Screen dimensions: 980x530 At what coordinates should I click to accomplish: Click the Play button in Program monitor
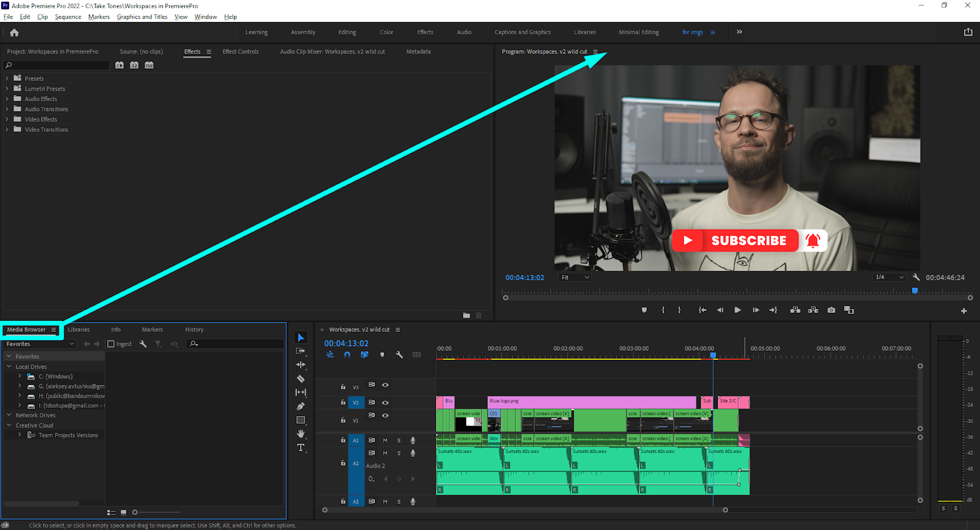[737, 310]
